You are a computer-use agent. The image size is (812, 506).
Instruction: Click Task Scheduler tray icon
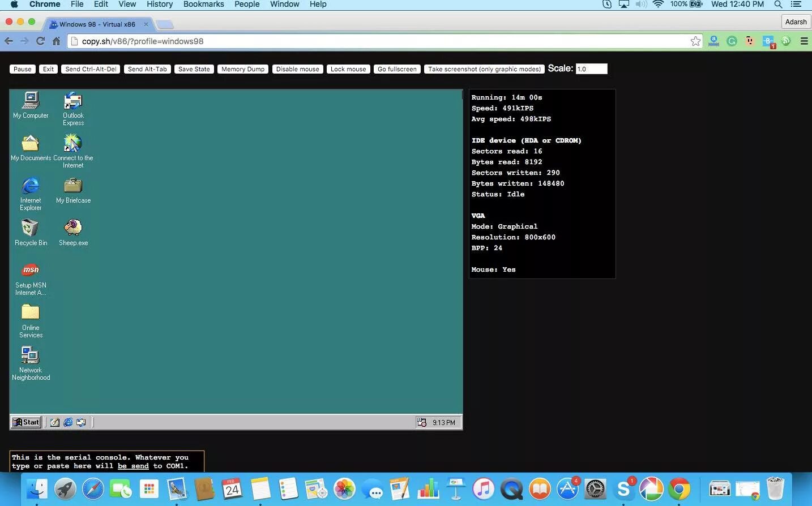click(x=422, y=422)
